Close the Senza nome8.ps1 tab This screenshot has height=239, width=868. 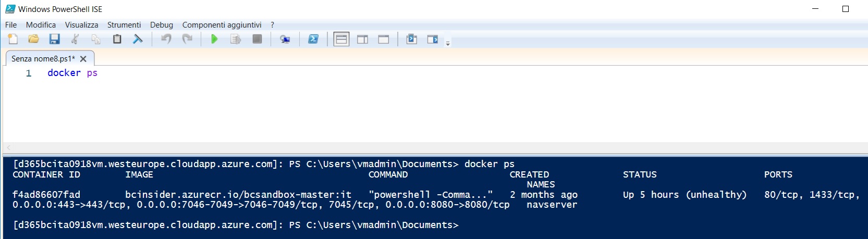point(83,59)
